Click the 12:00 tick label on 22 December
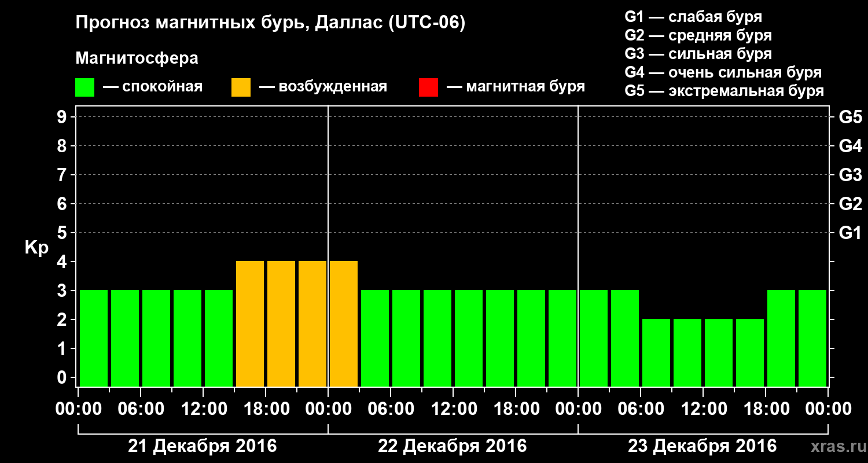This screenshot has width=868, height=463. tap(453, 409)
